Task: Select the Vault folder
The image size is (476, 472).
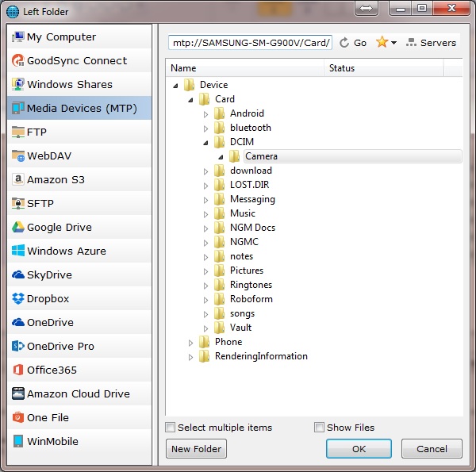Action: tap(240, 327)
